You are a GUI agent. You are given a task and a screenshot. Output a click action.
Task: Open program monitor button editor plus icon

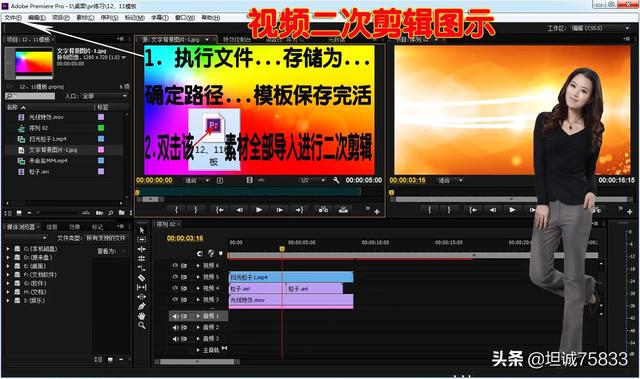[630, 211]
